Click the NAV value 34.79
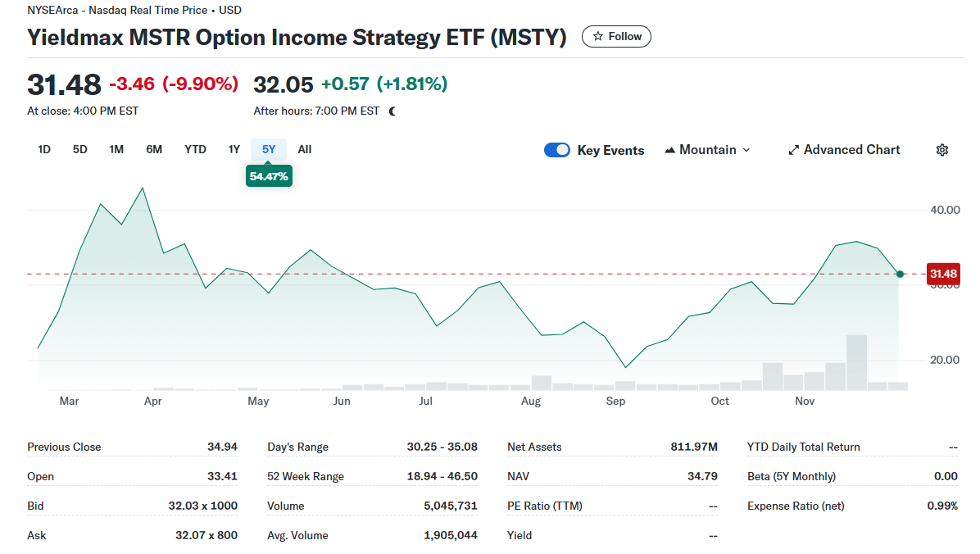 click(702, 476)
